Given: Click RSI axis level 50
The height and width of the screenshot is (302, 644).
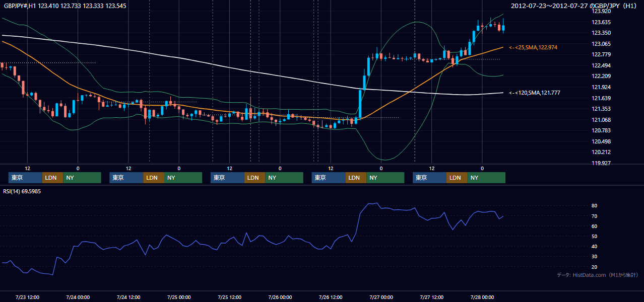Looking at the screenshot, I should pyautogui.click(x=595, y=236).
